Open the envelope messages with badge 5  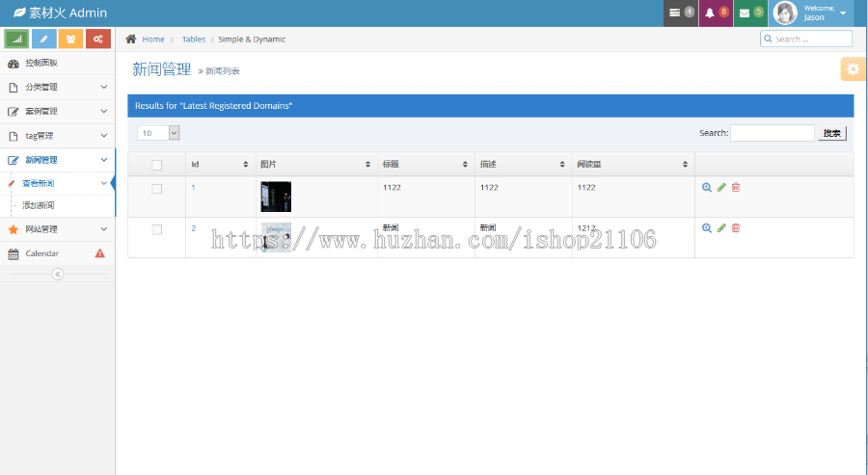click(x=750, y=13)
